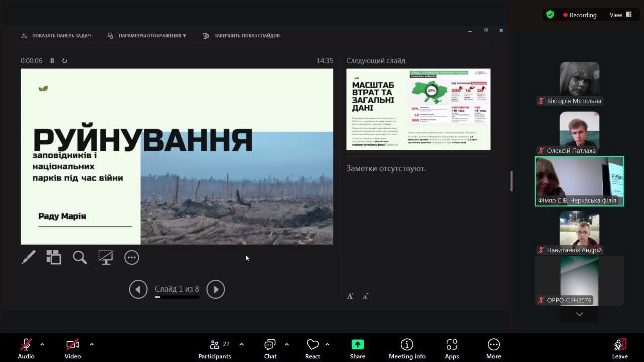The image size is (644, 362).
Task: Turn on camera with Video button
Action: click(x=72, y=348)
